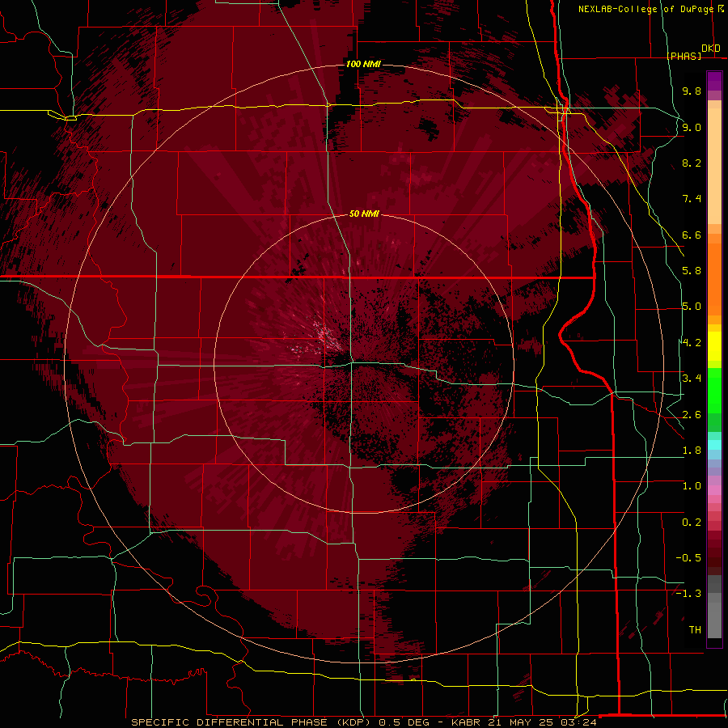
Task: Click the 6.6 scale value
Action: [x=692, y=235]
